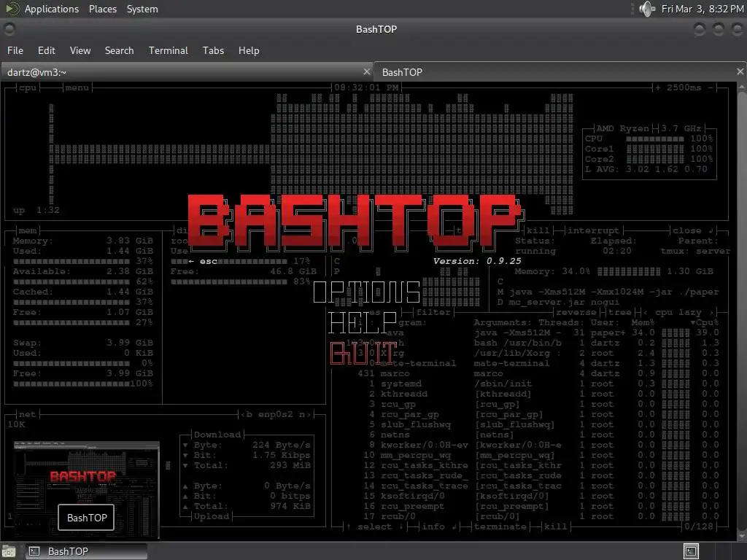
Task: Switch to the BashTOP terminal tab
Action: tap(560, 72)
